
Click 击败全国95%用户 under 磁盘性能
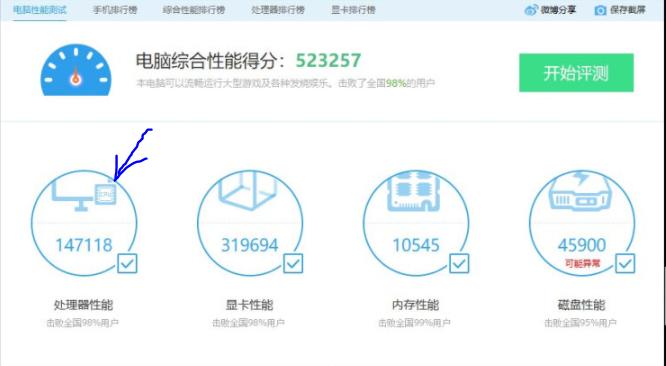pyautogui.click(x=581, y=323)
